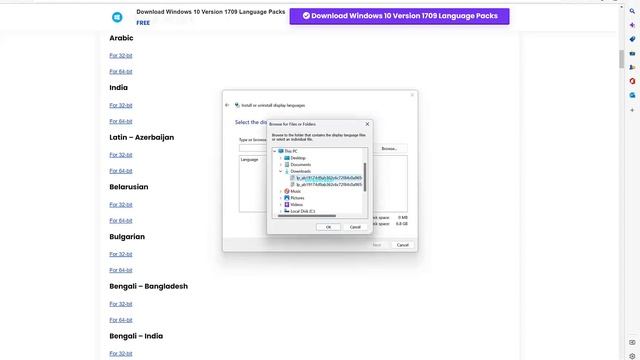640x360 pixels.
Task: Click the Browse... button in install dialog
Action: pos(389,149)
